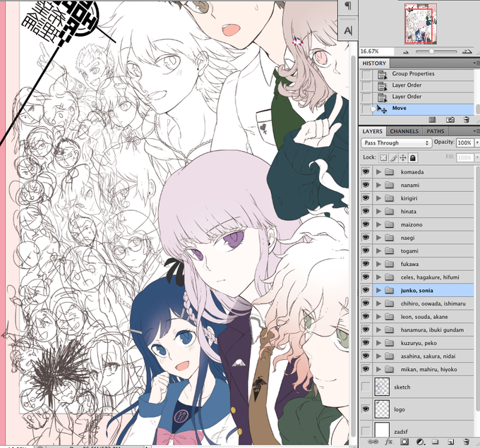Set history brush source for Group Properties
480x448 pixels.
366,74
